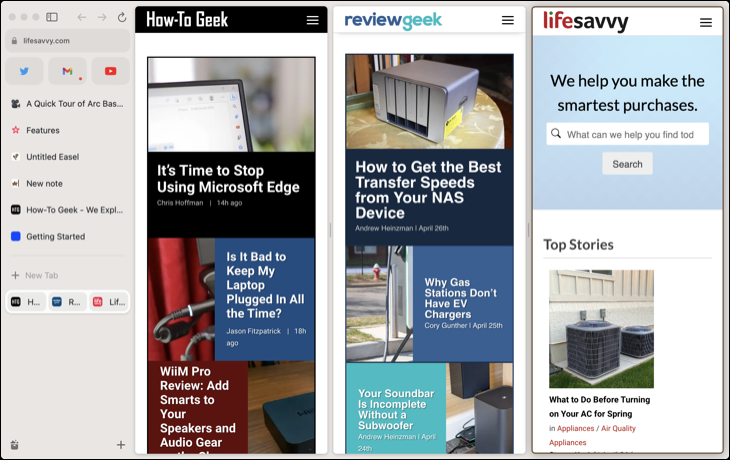730x460 pixels.
Task: Open New note in the sidebar
Action: (x=68, y=183)
